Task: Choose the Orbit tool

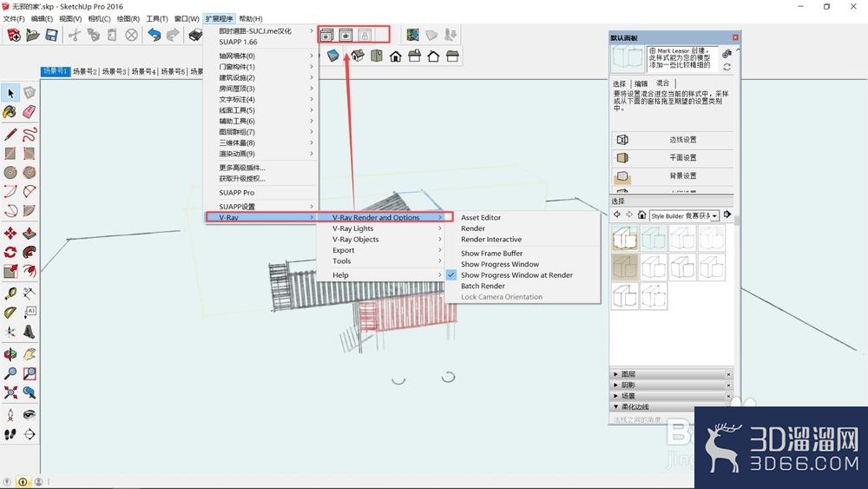Action: 10,354
